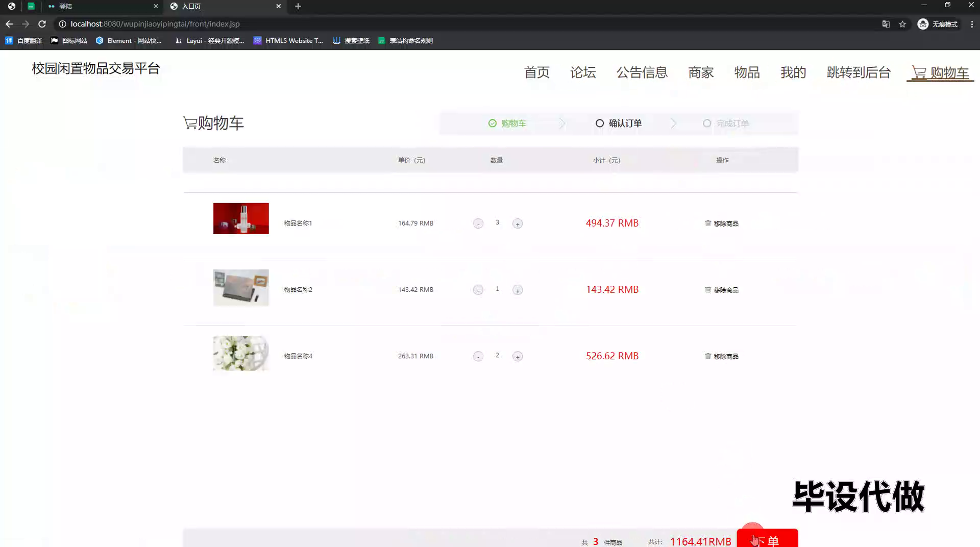Remove 物品名称4 via 移除商品
Image resolution: width=980 pixels, height=547 pixels.
(722, 356)
